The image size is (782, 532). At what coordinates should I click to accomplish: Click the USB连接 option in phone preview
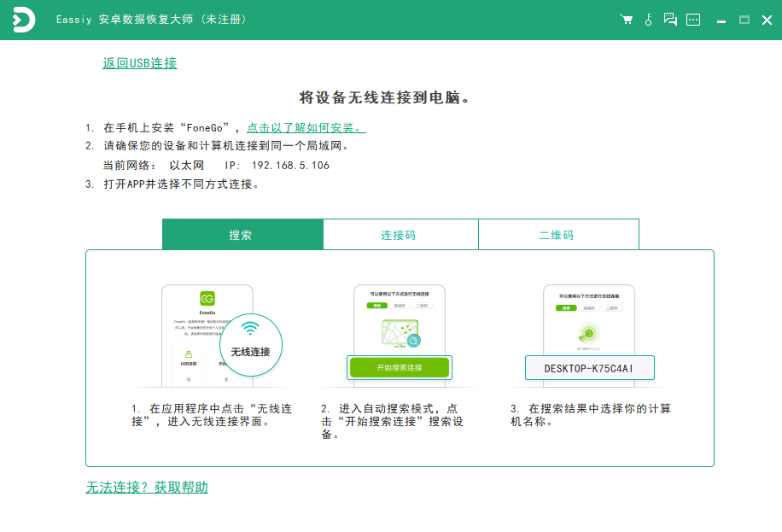click(x=189, y=359)
